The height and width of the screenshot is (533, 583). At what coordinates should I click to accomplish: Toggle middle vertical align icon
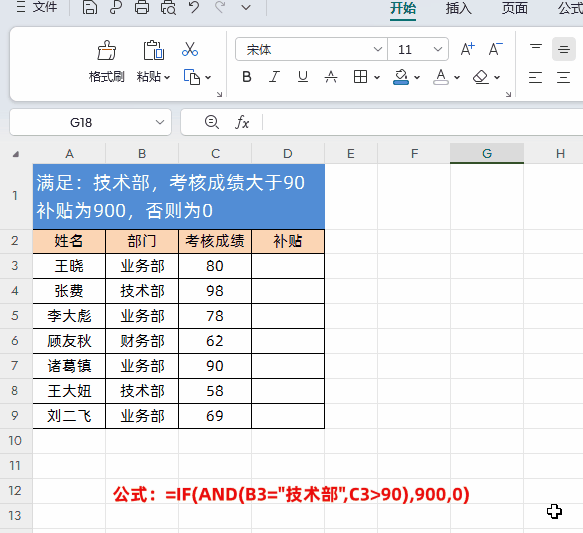(x=564, y=49)
